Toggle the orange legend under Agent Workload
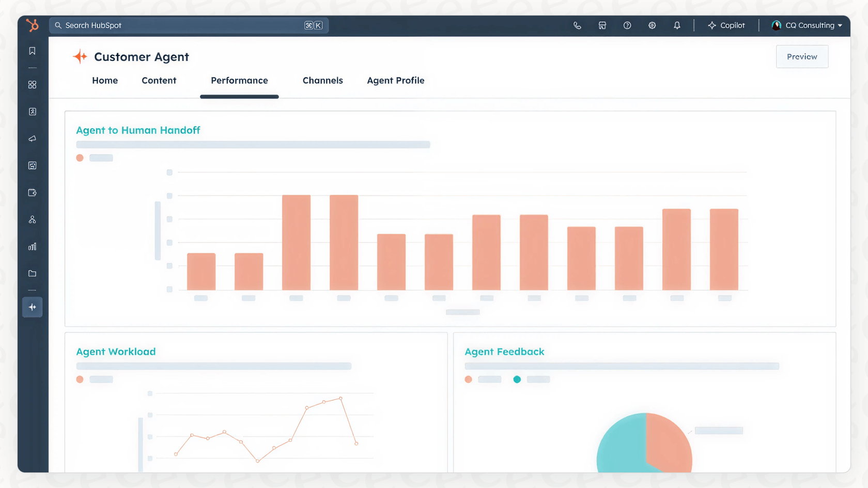 pos(80,379)
